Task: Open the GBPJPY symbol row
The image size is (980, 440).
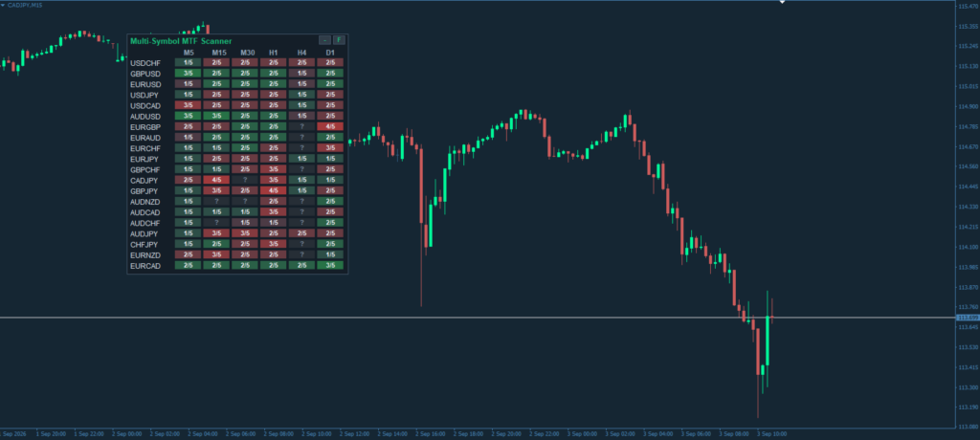Action: [145, 190]
